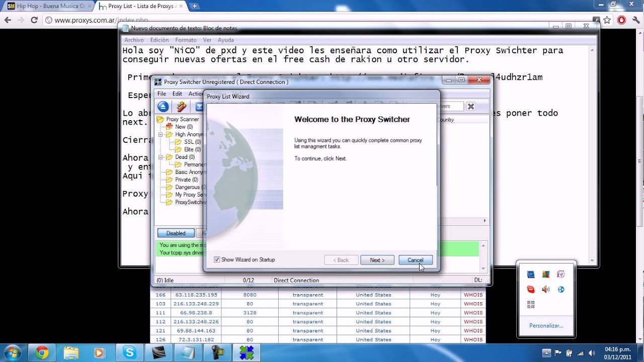Click the red icon in the tray popup
This screenshot has width=644, height=362.
click(530, 289)
